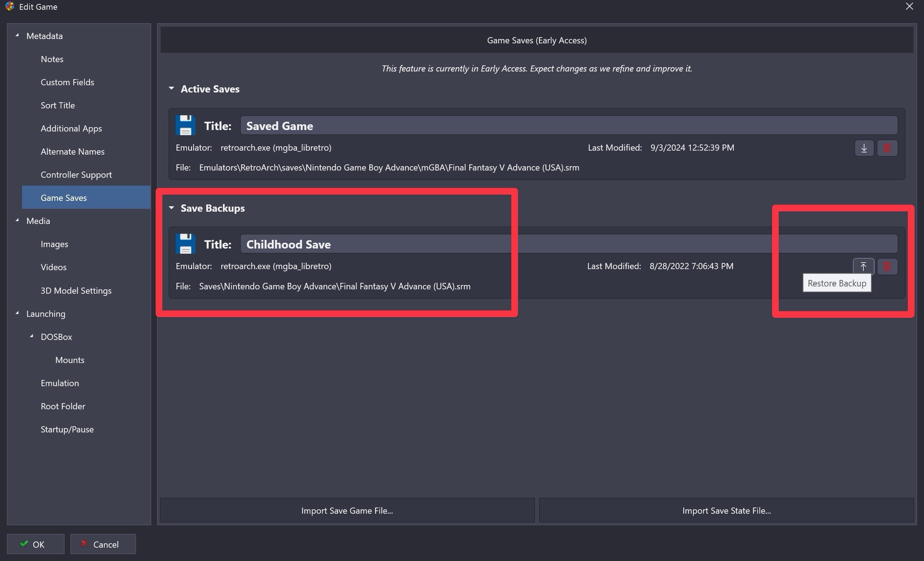Screen dimensions: 924x561
Task: Click the emulator name under Saved Game
Action: coord(276,148)
